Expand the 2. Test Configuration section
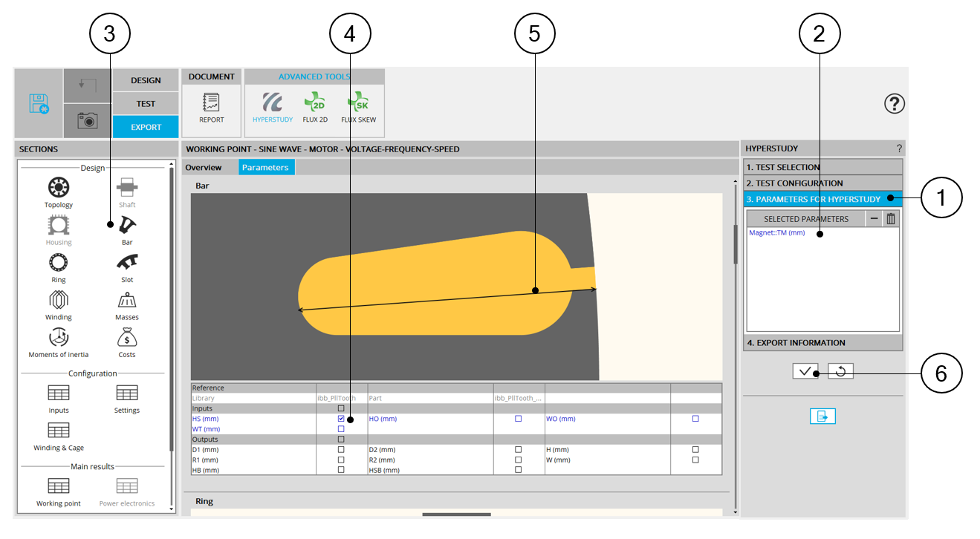 (x=822, y=183)
